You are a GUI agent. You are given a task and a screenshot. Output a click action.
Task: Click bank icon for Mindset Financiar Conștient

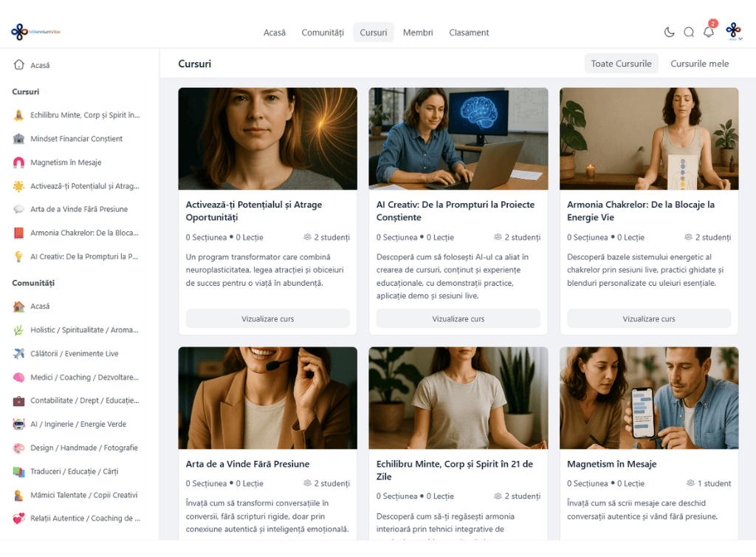coord(18,138)
